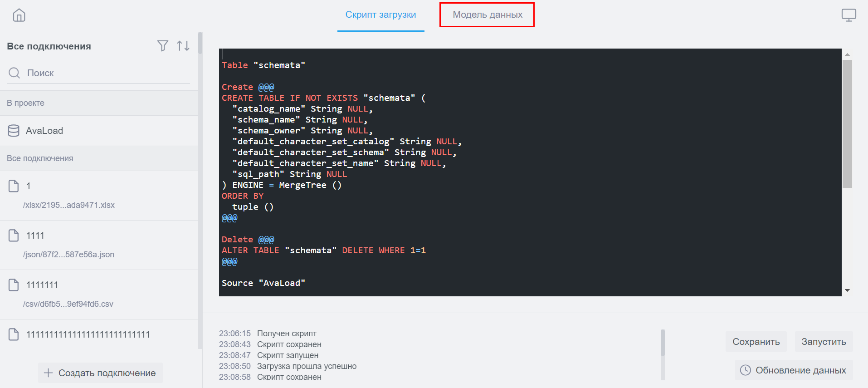The image size is (868, 388).
Task: Click the sort arrows icon
Action: tap(183, 46)
